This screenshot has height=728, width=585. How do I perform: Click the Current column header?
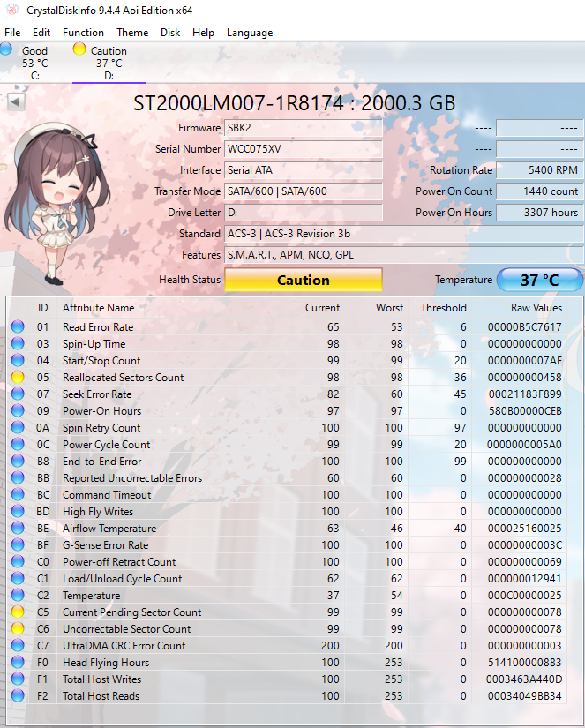point(322,308)
